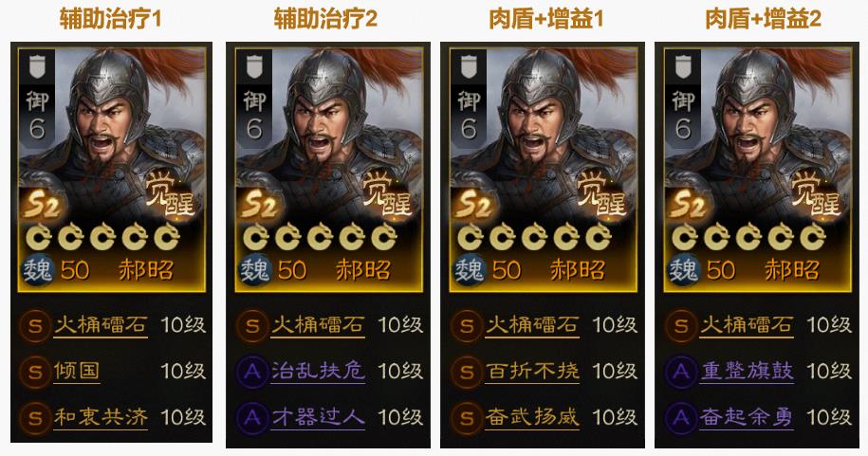Open the 和衷共济 skill link
This screenshot has height=456, width=868.
pyautogui.click(x=101, y=418)
